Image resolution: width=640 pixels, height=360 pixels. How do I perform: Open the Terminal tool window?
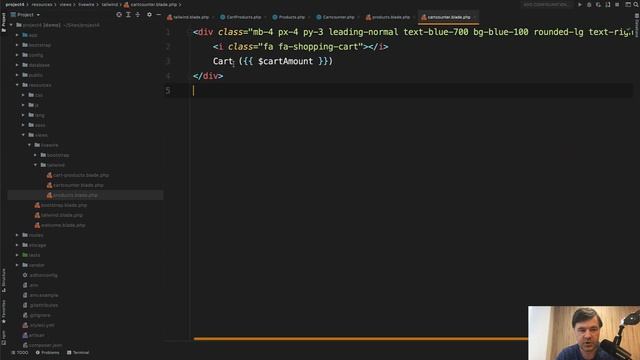click(x=78, y=353)
